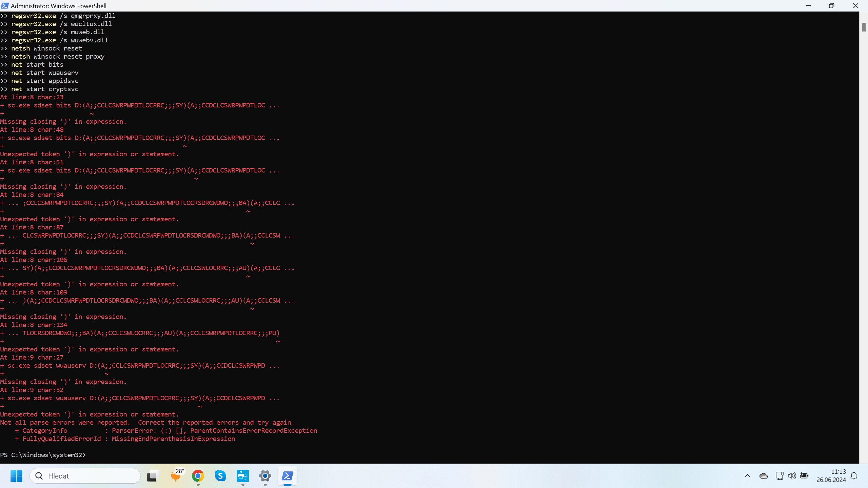Click the battery status tray icon

click(804, 476)
